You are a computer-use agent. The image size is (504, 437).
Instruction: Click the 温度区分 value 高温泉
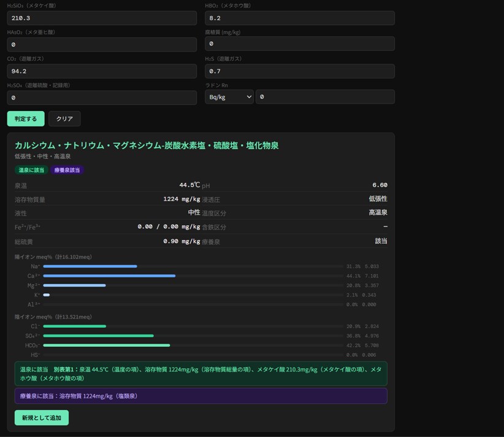click(x=378, y=212)
